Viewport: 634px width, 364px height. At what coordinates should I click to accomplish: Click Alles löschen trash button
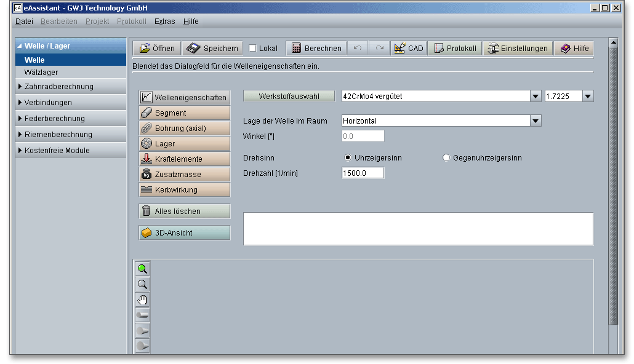184,212
